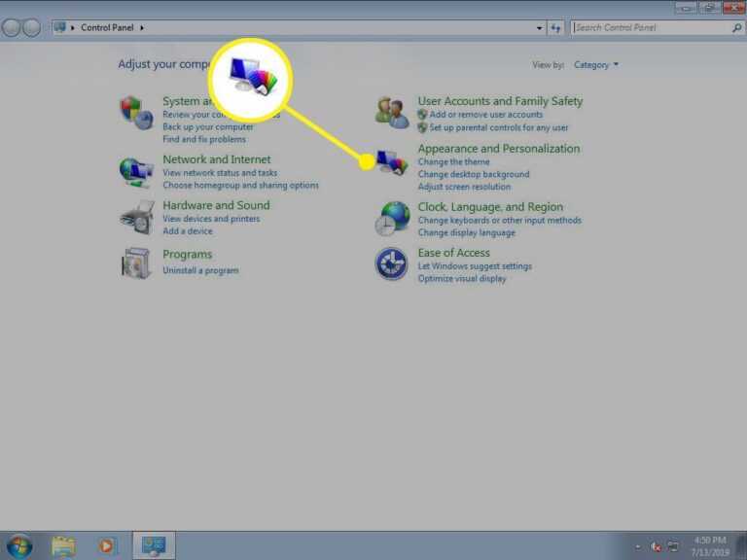Launch Windows Media Player from taskbar

click(107, 546)
